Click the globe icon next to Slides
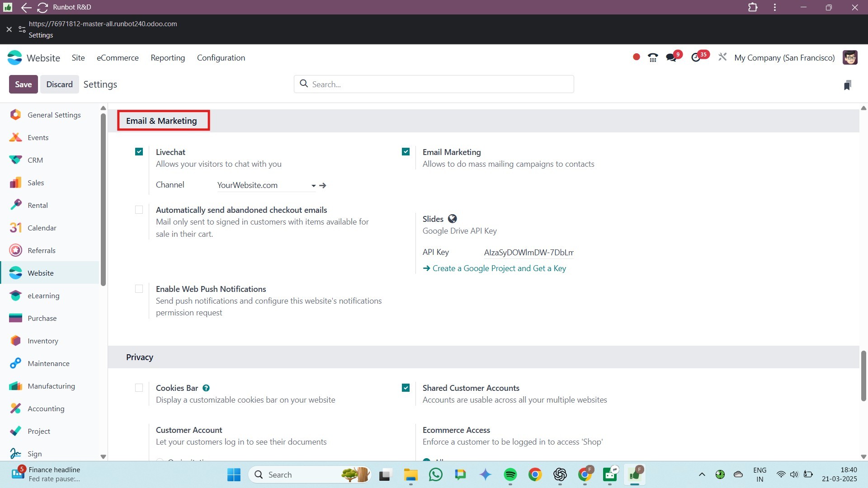The width and height of the screenshot is (868, 488). pos(452,219)
